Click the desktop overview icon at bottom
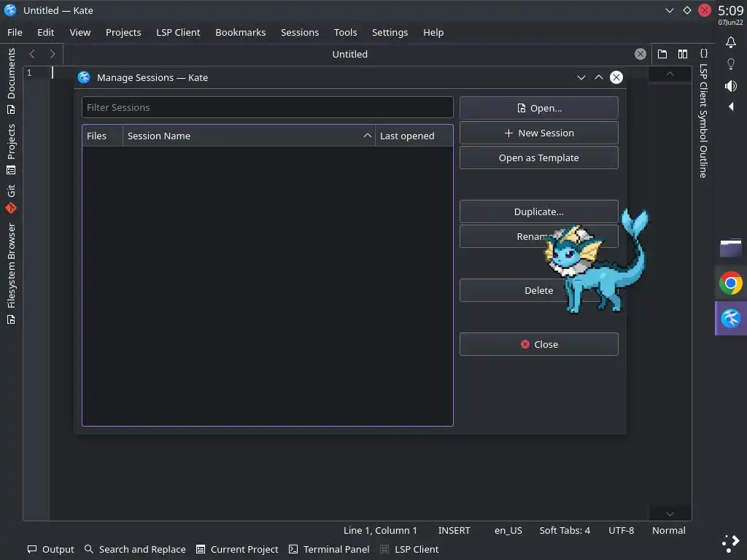The height and width of the screenshot is (560, 747). point(731,543)
